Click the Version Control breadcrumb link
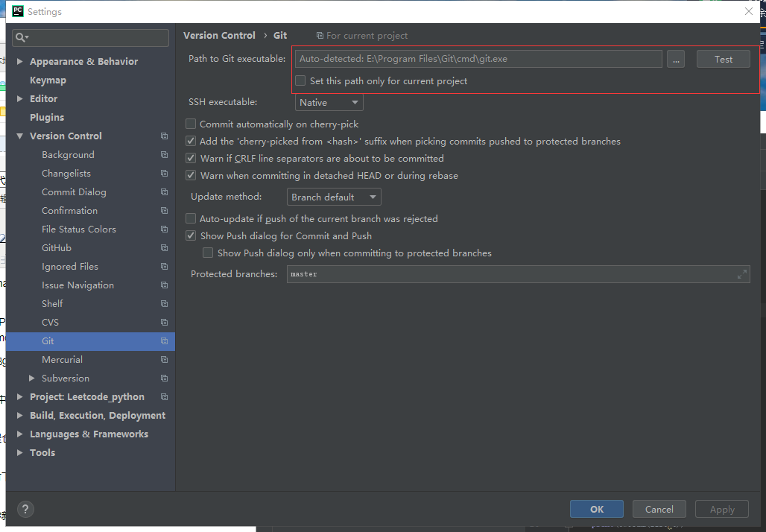 pyautogui.click(x=219, y=35)
